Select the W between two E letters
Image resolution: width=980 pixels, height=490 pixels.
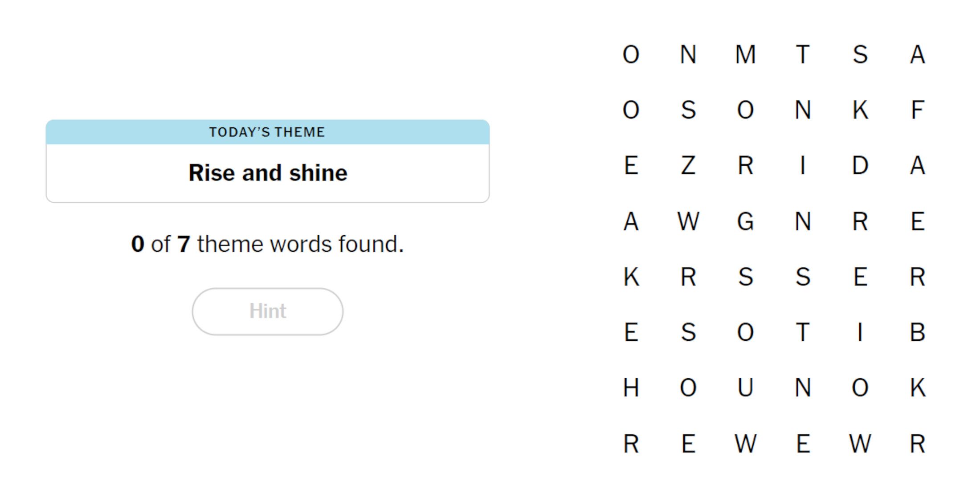[745, 444]
